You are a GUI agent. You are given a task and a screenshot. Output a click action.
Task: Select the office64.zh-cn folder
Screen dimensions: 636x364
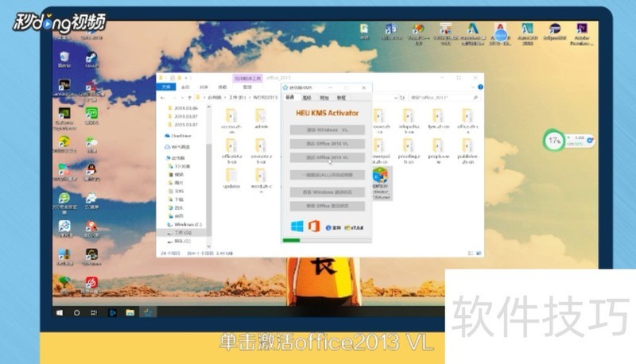coord(231,151)
